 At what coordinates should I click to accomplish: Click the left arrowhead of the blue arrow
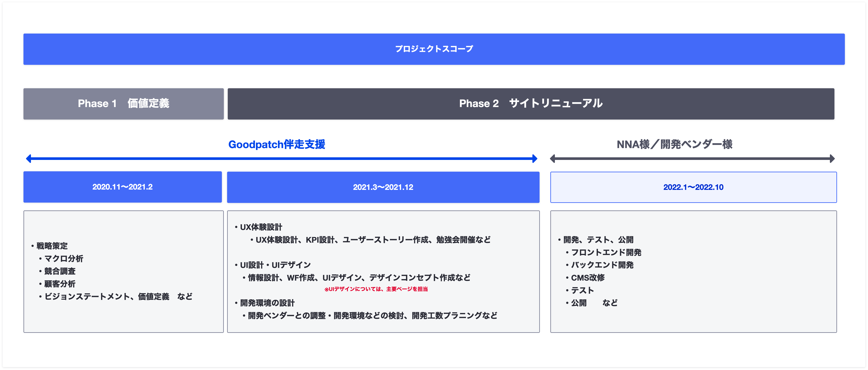29,159
